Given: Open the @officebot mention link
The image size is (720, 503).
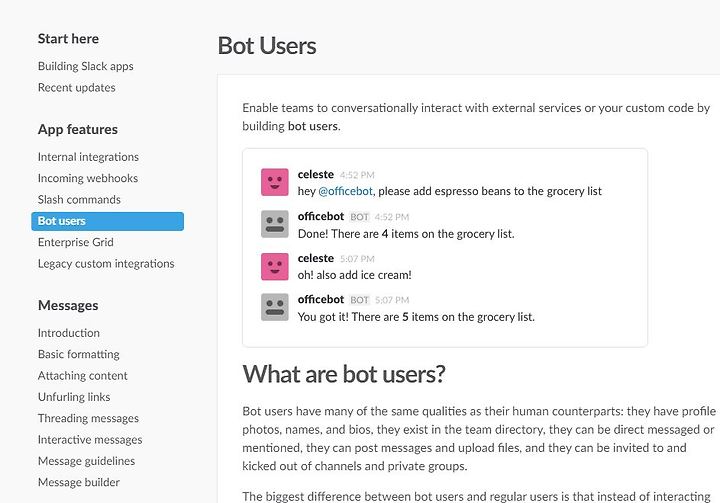Looking at the screenshot, I should [345, 191].
